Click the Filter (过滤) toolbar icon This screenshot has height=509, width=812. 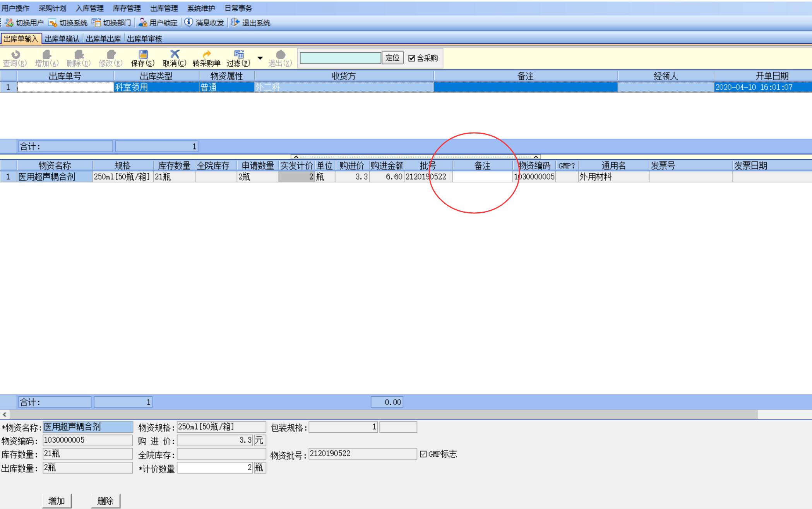click(x=239, y=55)
